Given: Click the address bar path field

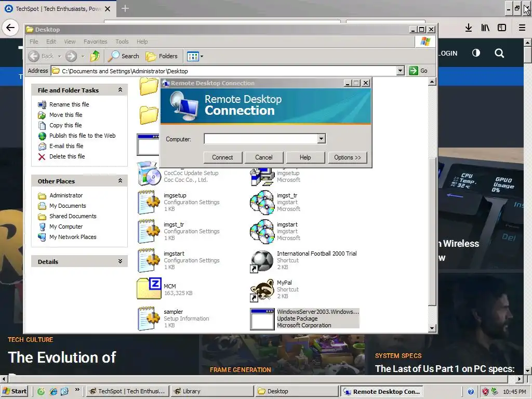Looking at the screenshot, I should (224, 71).
